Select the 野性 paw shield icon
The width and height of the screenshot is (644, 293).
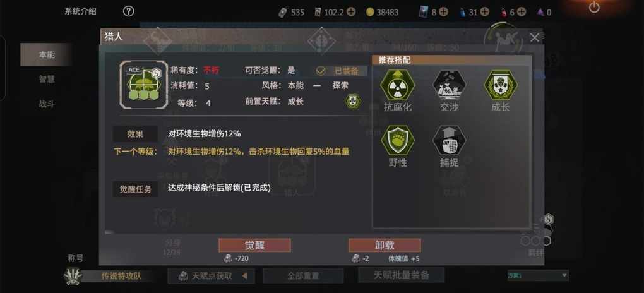[x=398, y=141]
